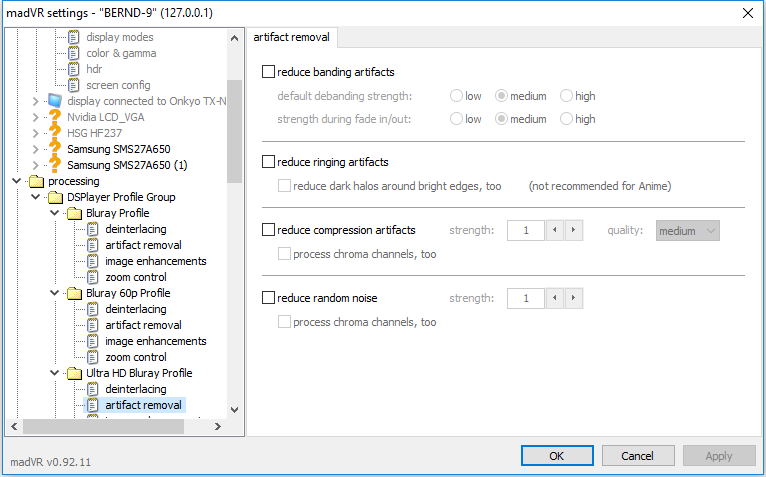Viewport: 766px width, 477px height.
Task: Select the Nvidia LCD_VGA question mark icon
Action: coord(55,117)
